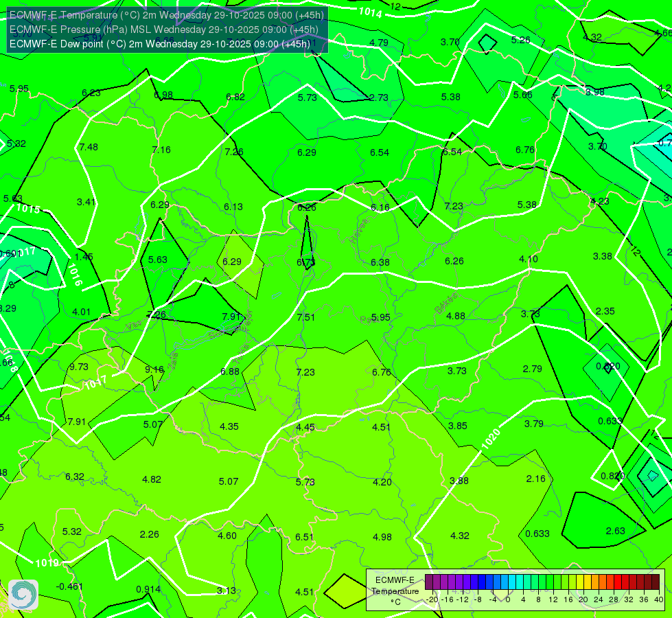Click the dew point value 6.13

pos(233,207)
